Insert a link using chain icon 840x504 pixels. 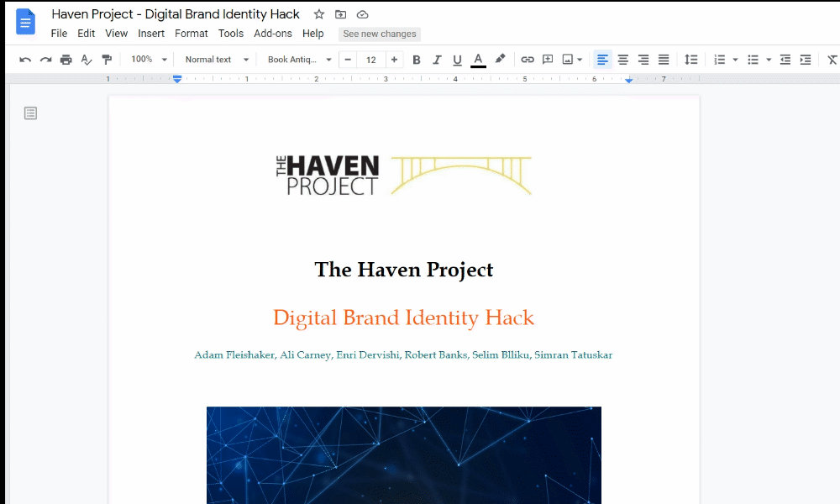click(528, 60)
